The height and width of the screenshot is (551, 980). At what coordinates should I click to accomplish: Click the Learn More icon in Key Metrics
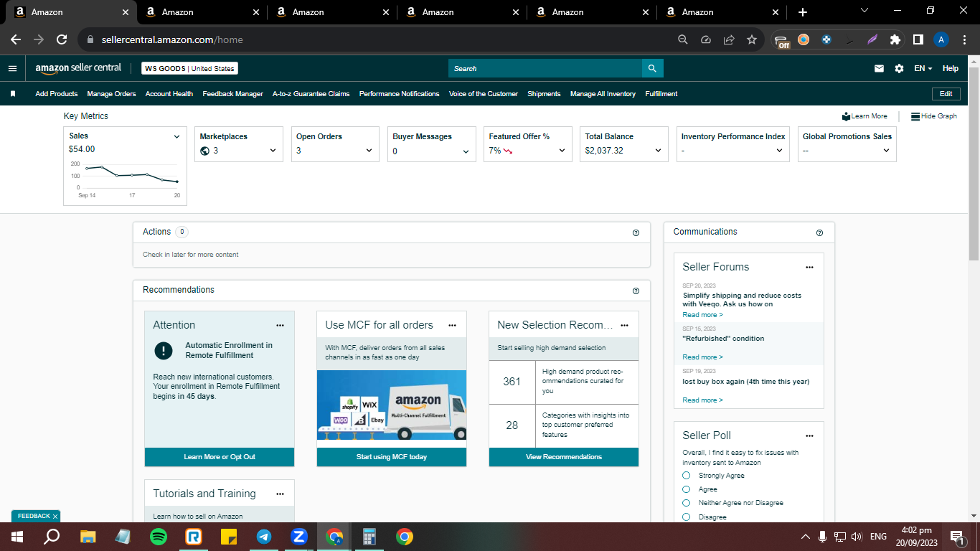847,116
